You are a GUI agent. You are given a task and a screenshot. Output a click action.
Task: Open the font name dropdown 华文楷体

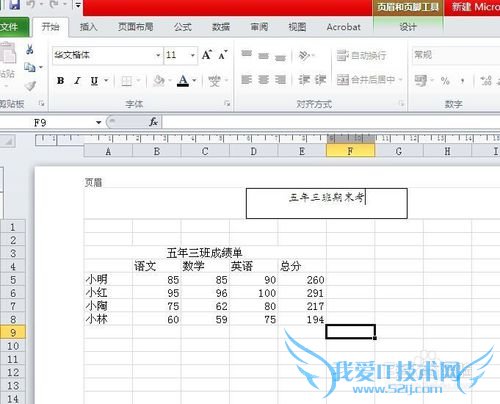coord(158,55)
